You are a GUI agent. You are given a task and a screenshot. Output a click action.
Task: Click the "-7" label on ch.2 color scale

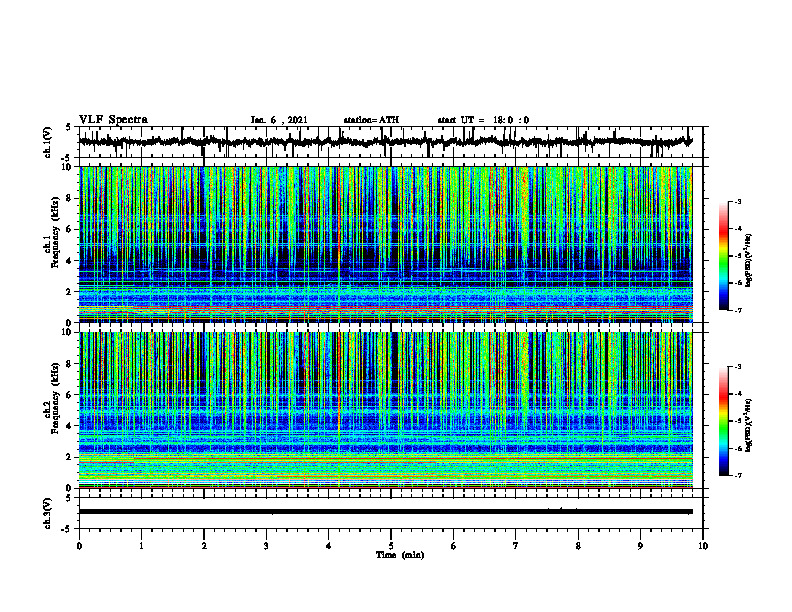click(x=738, y=476)
